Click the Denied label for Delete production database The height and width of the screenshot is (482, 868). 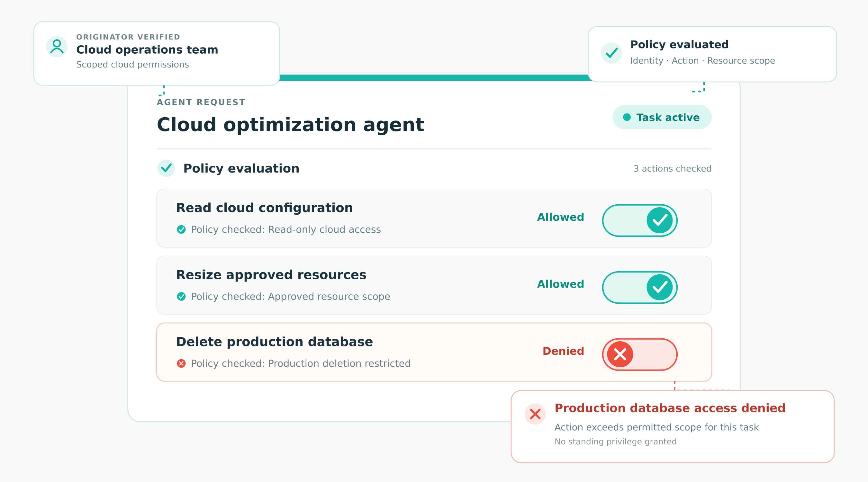[x=563, y=351]
